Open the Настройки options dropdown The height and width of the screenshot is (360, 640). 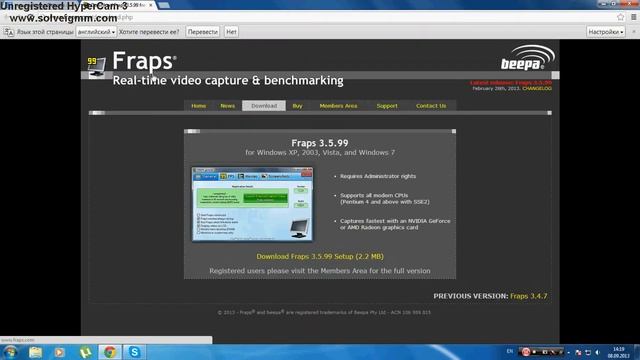(x=606, y=32)
